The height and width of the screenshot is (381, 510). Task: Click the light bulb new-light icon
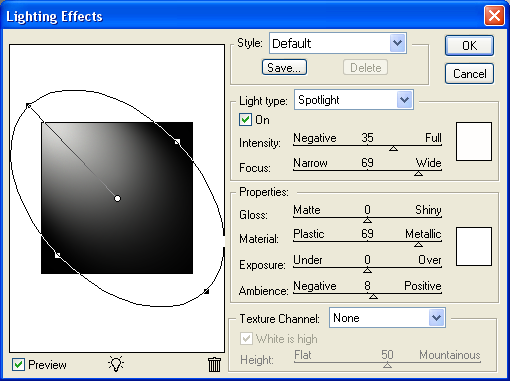[116, 364]
